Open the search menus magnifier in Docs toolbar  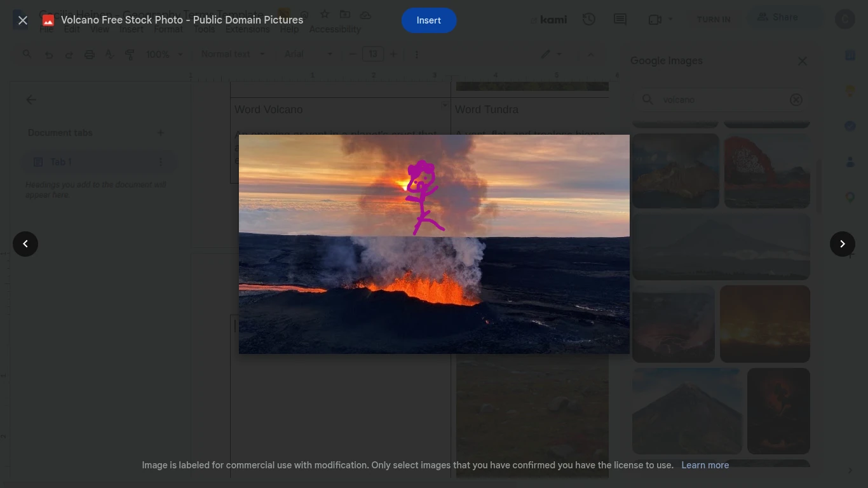pyautogui.click(x=27, y=55)
